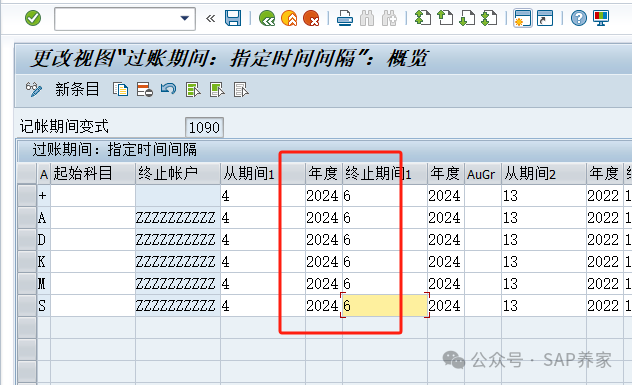Click the 从期间2 column header

point(544,174)
